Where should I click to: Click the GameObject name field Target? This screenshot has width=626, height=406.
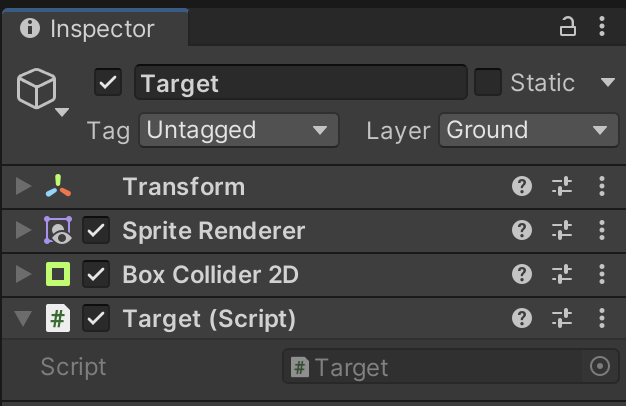coord(300,83)
